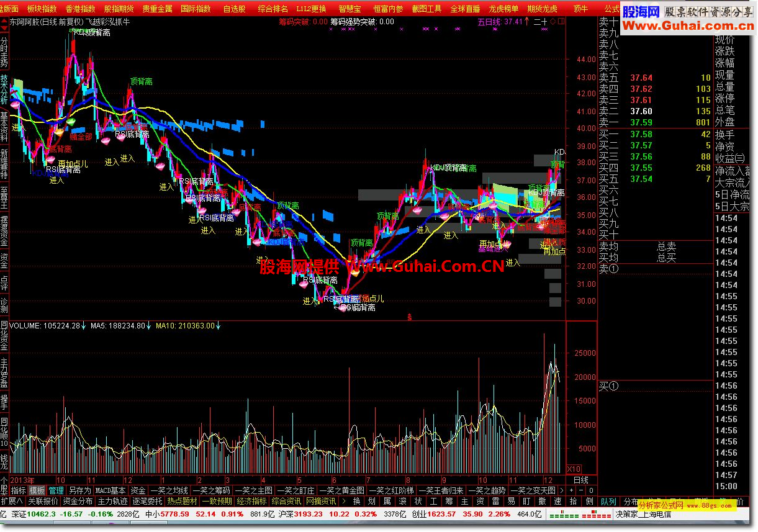Click the red-green signal bars in status bar
This screenshot has width=758, height=532.
[x=580, y=515]
